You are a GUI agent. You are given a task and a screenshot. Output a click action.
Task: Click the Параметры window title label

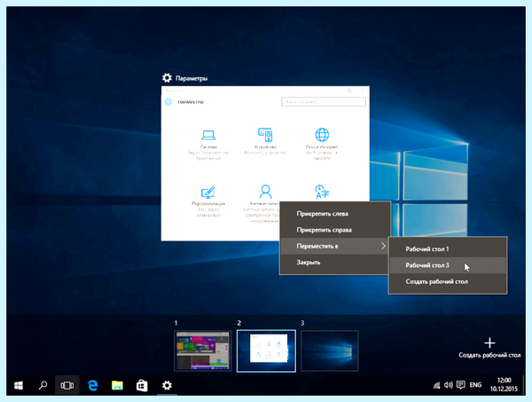(192, 78)
